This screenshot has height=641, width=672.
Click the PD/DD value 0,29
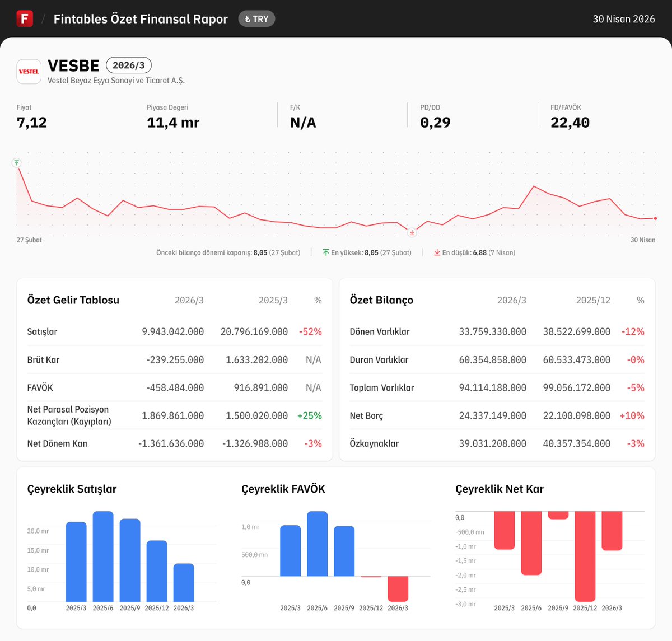(435, 123)
